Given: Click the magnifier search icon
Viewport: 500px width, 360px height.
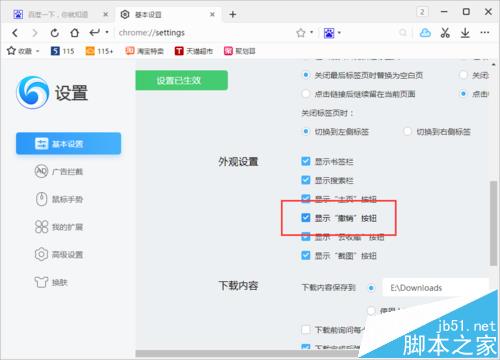Looking at the screenshot, I should pyautogui.click(x=403, y=33).
